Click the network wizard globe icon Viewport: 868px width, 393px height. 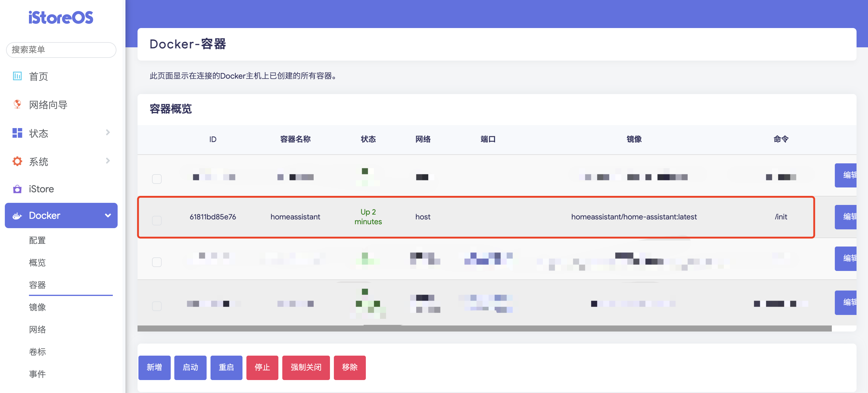coord(17,104)
